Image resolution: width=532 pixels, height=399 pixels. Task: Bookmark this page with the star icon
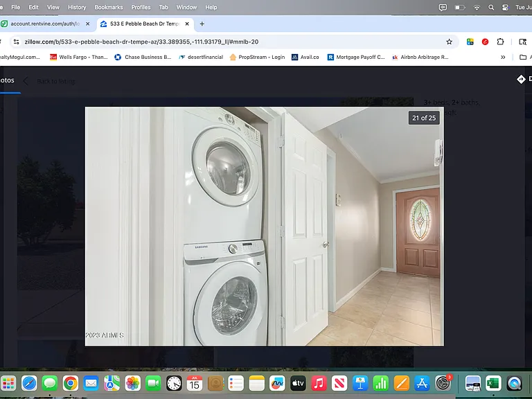[449, 42]
